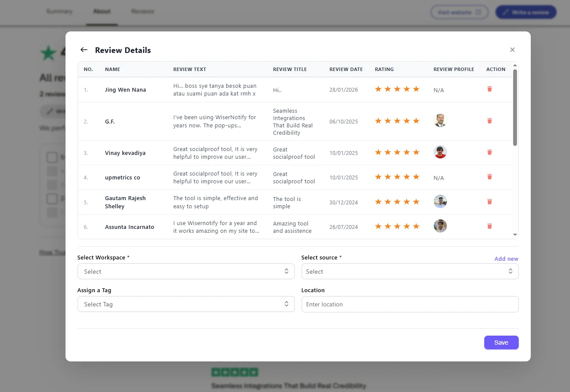Screen dimensions: 570x392
Task: Click the star rating for Gautam Rajesh Shelley
Action: tap(397, 202)
